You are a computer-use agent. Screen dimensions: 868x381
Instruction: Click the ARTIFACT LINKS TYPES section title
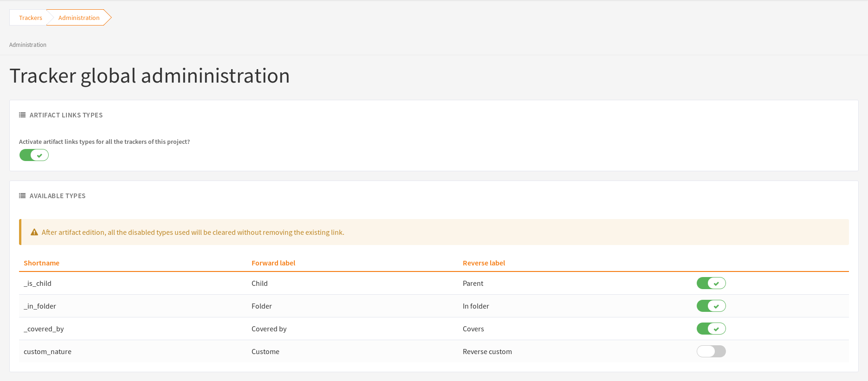click(66, 115)
